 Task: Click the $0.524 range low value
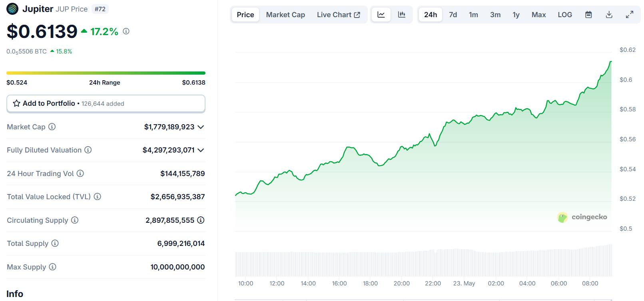(17, 82)
